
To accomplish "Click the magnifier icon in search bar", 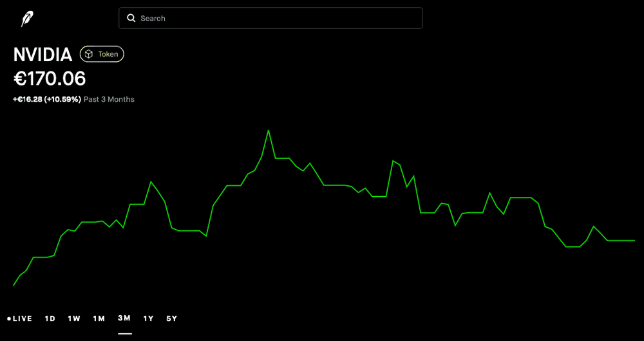I will (x=131, y=18).
